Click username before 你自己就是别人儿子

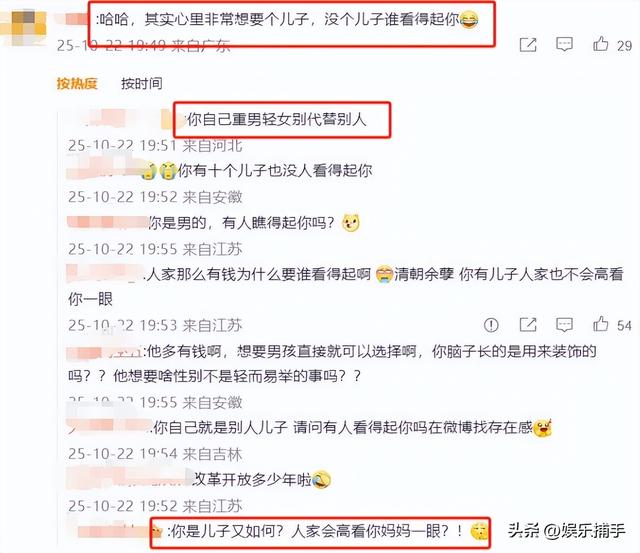click(109, 427)
